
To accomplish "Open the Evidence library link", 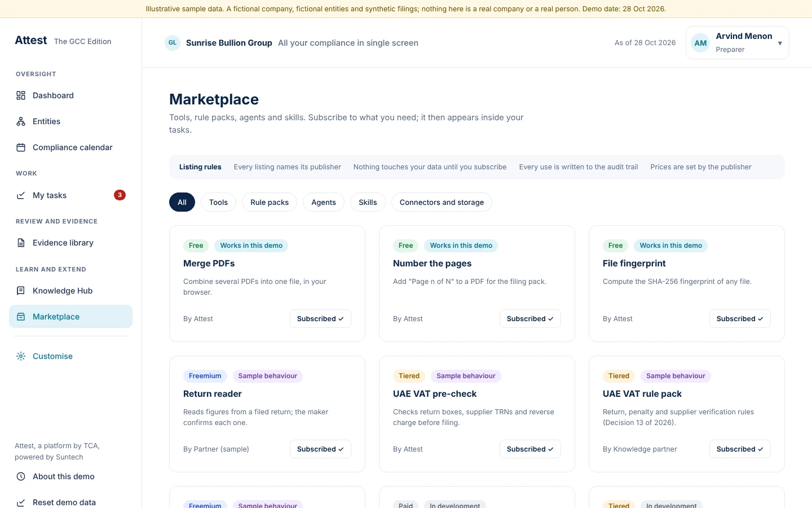I will click(x=70, y=243).
